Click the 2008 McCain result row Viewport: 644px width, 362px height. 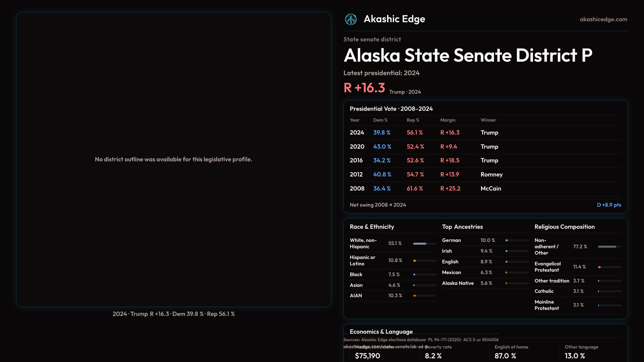485,189
